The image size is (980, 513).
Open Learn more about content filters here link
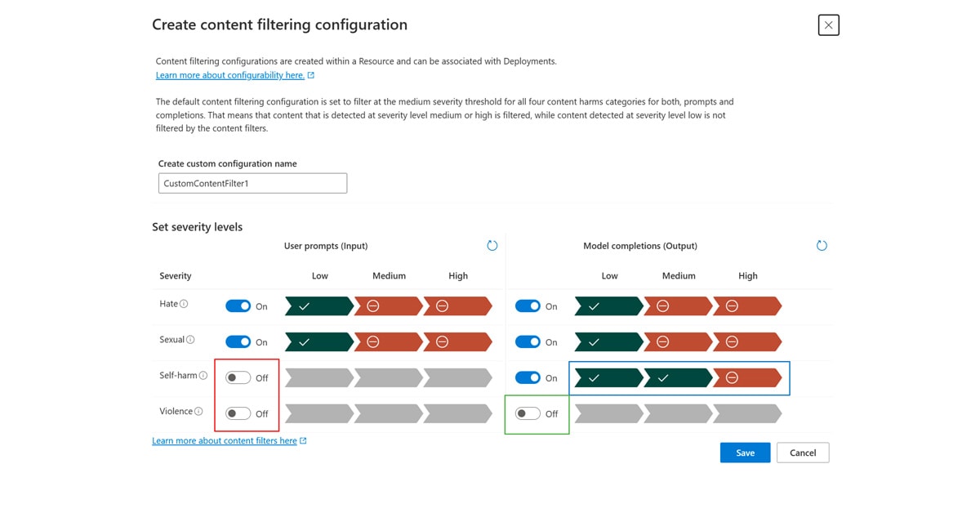pyautogui.click(x=225, y=441)
